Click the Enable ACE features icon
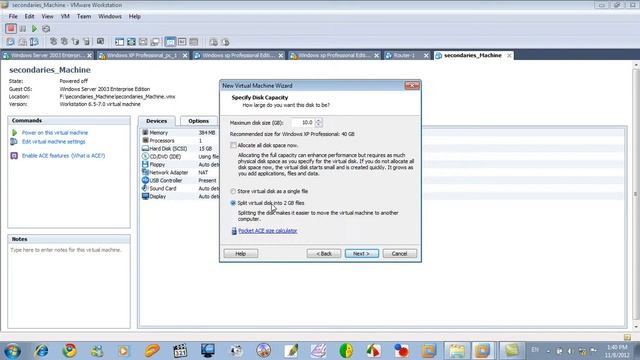 click(x=14, y=156)
